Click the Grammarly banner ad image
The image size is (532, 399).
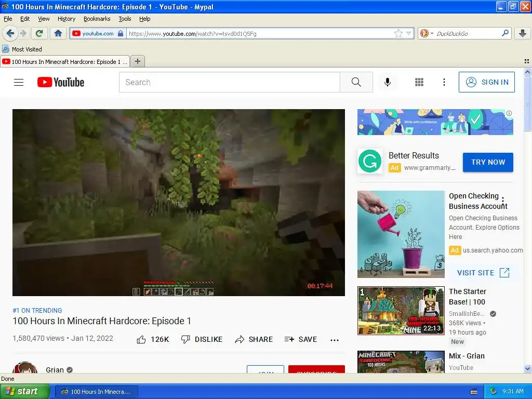click(435, 122)
